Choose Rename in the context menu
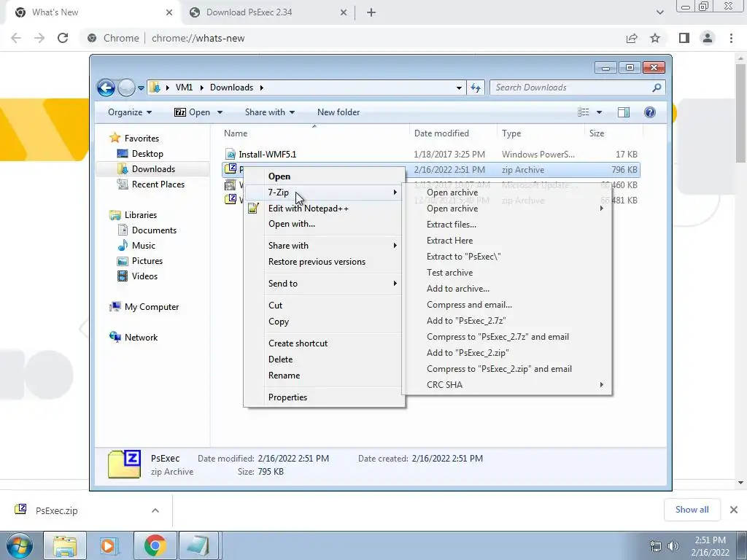The width and height of the screenshot is (747, 560). click(x=284, y=376)
